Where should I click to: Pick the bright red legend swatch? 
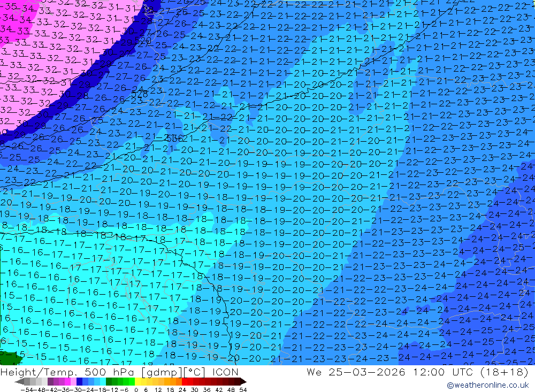point(185,382)
